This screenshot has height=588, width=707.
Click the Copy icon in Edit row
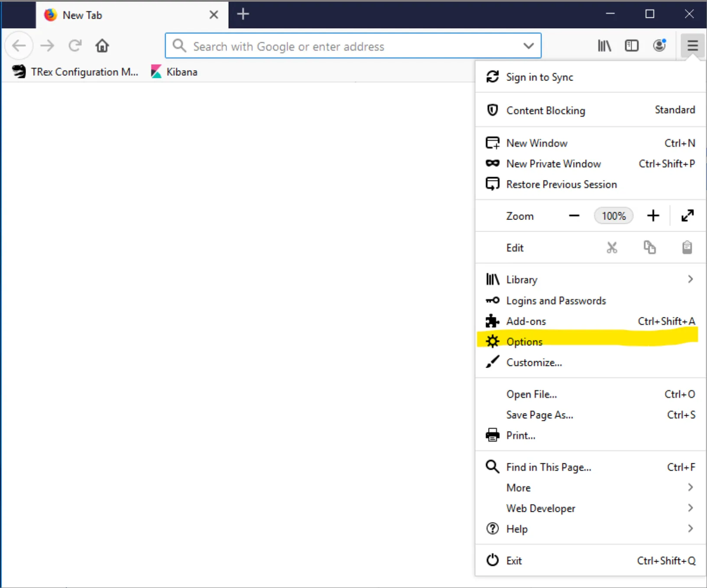point(649,248)
